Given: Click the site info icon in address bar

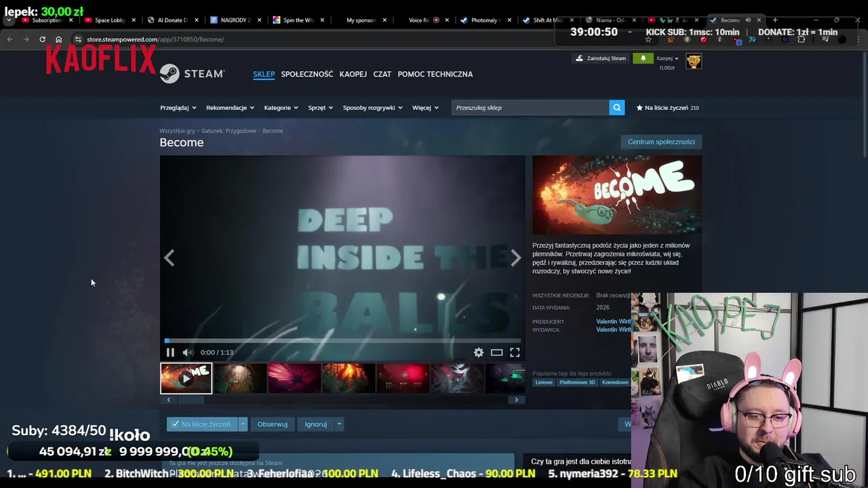Looking at the screenshot, I should 78,39.
